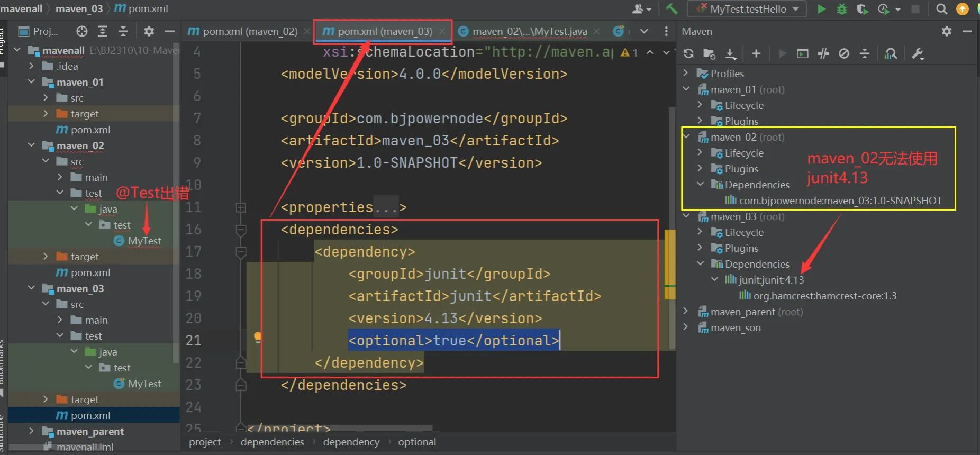Generate sources and update folders in Maven
The image size is (980, 455).
click(x=709, y=53)
